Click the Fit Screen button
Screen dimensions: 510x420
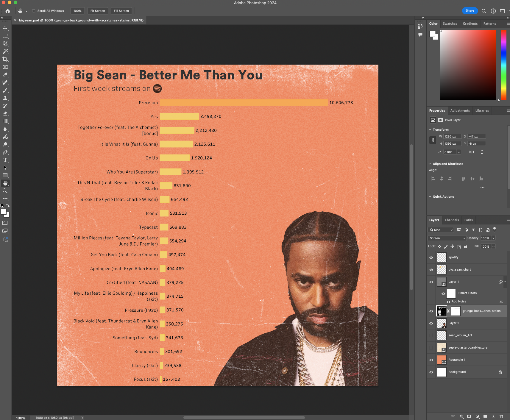[x=98, y=11]
